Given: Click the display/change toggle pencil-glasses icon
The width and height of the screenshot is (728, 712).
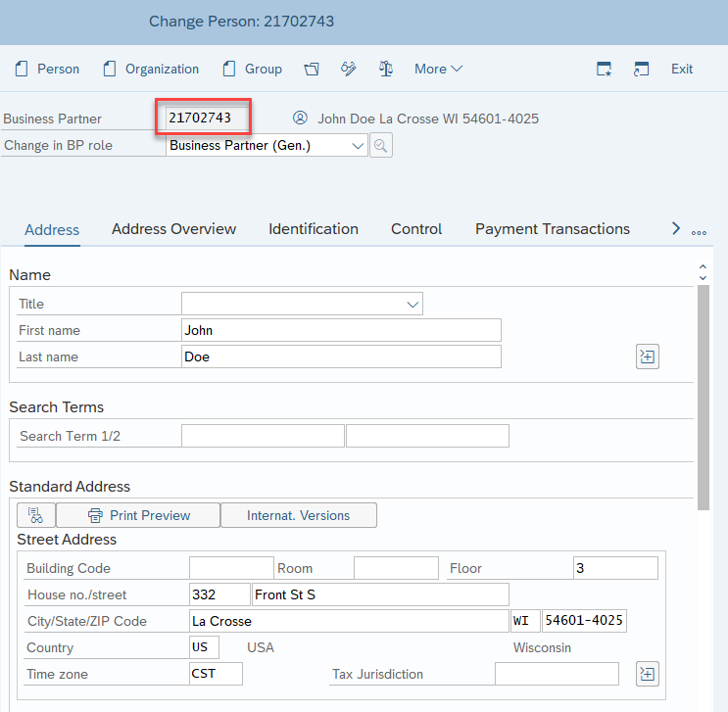Looking at the screenshot, I should [349, 69].
